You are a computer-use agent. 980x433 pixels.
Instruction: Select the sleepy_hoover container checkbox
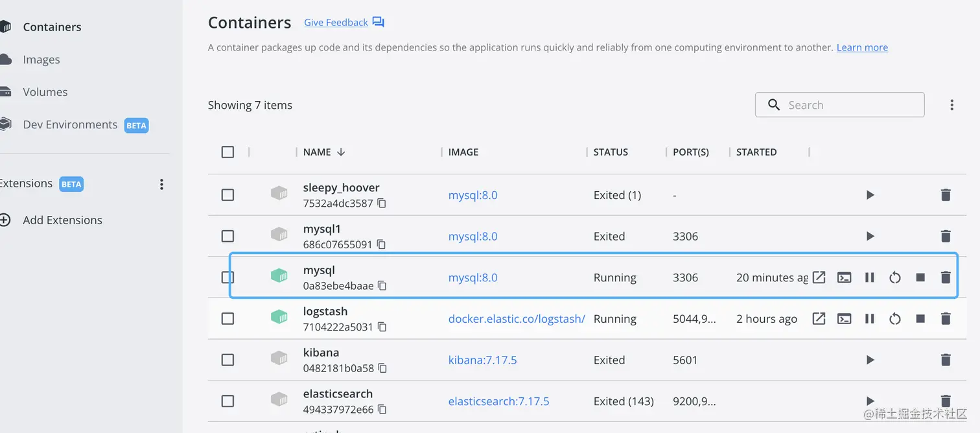[227, 195]
